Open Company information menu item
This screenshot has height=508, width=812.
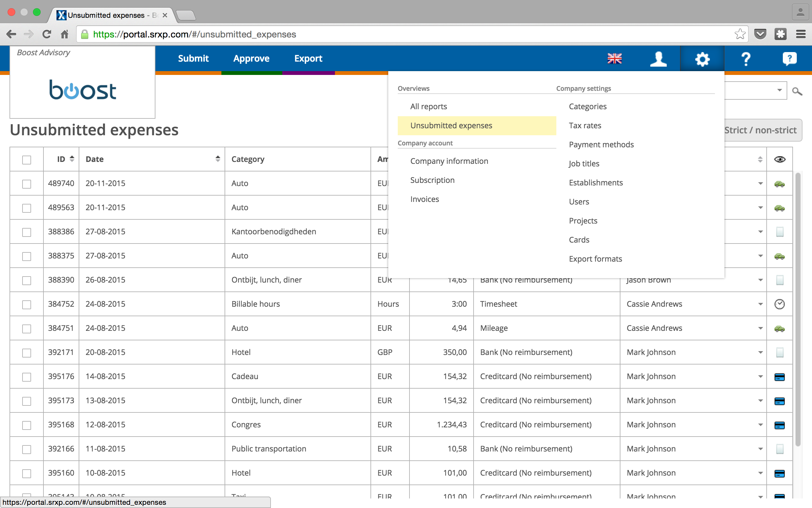tap(449, 161)
